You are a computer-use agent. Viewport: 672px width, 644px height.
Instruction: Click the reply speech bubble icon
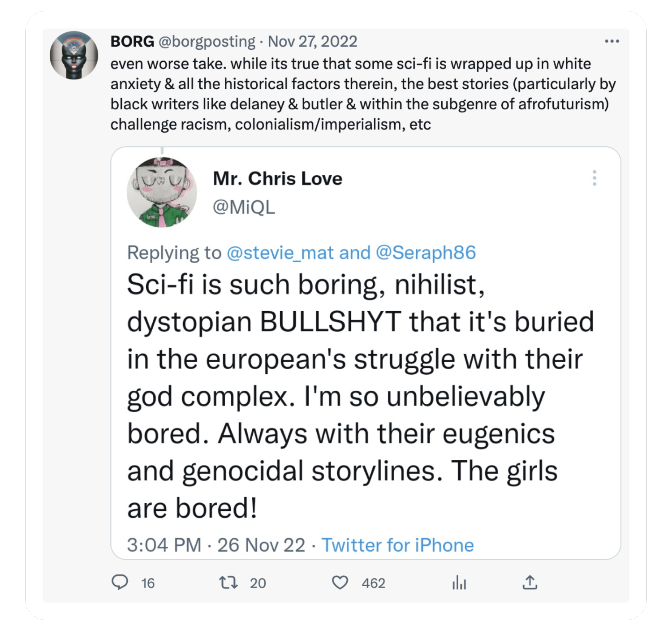[120, 582]
